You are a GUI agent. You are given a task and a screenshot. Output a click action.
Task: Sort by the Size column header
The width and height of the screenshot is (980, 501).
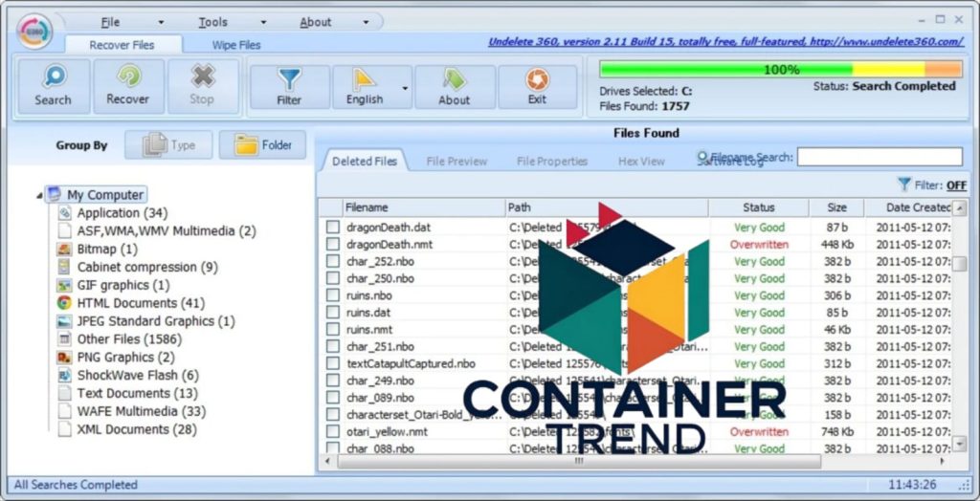pyautogui.click(x=836, y=207)
